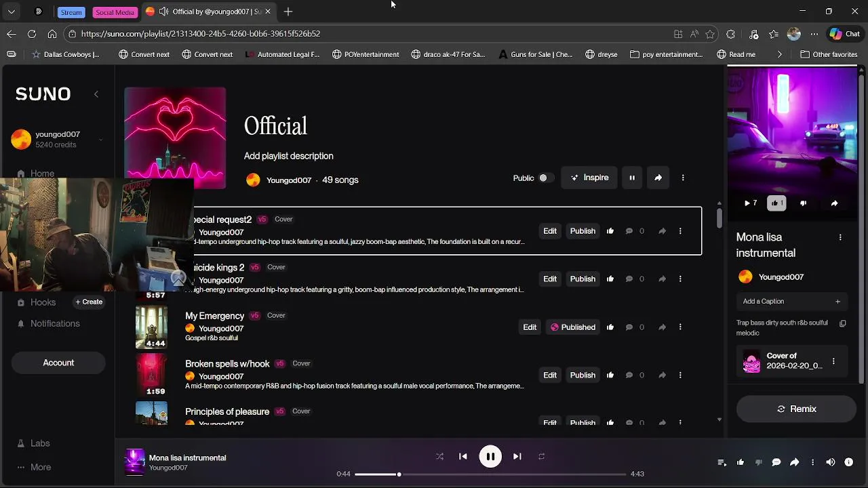868x488 pixels.
Task: Open more options for Special request2
Action: (680, 231)
